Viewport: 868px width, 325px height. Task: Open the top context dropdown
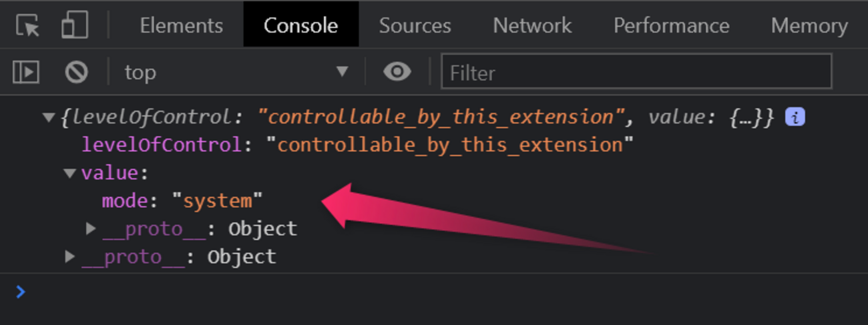(236, 71)
